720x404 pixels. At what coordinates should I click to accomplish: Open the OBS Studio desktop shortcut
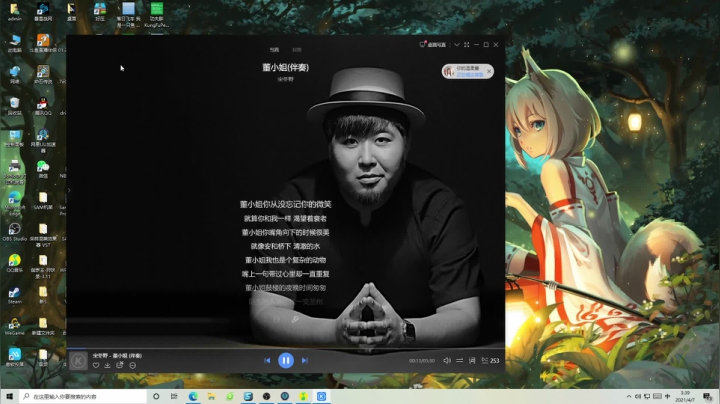(15, 232)
